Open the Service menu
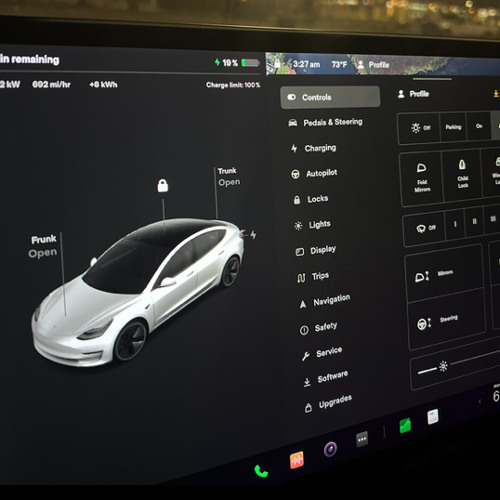The image size is (500, 500). pos(322,353)
